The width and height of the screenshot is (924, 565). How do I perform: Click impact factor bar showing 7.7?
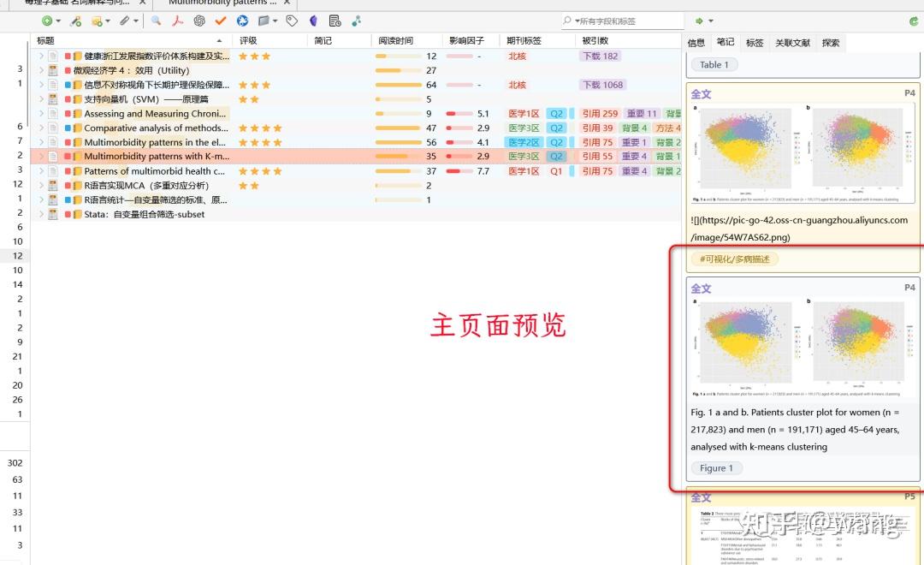click(x=459, y=171)
